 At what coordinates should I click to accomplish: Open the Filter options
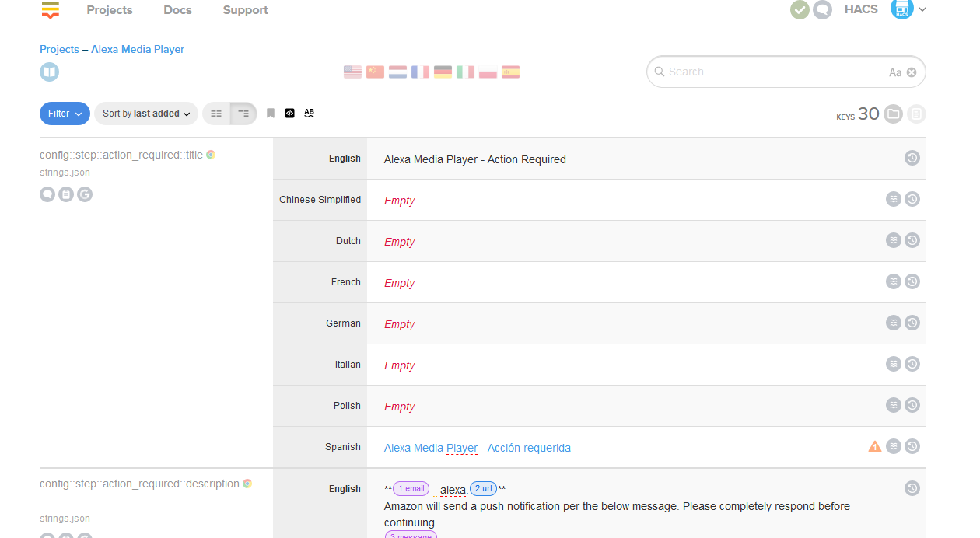coord(65,113)
